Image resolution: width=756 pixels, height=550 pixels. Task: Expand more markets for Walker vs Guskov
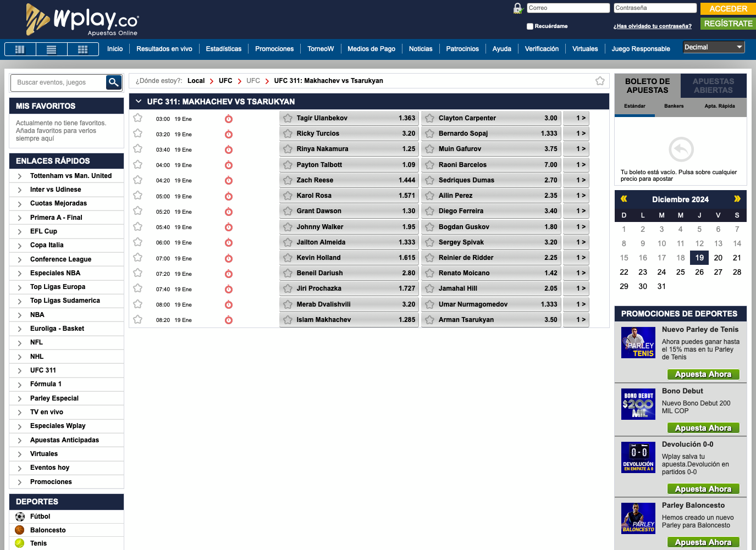coord(576,227)
